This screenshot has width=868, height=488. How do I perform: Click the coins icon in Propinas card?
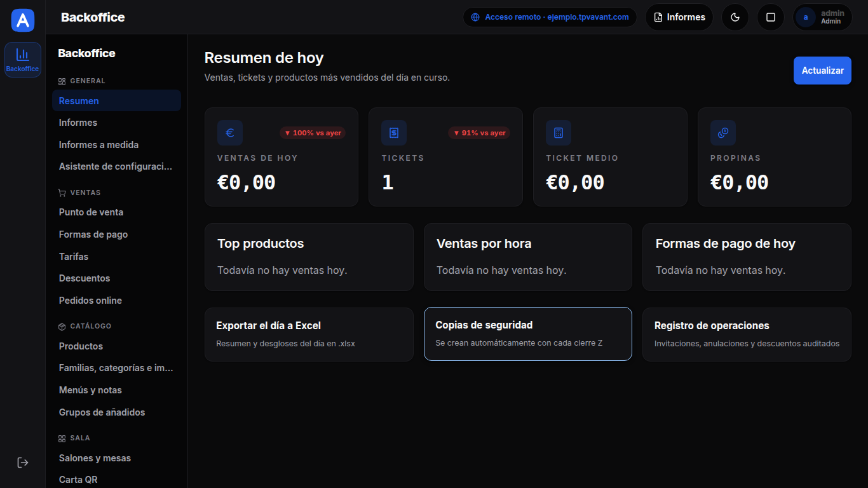point(723,133)
